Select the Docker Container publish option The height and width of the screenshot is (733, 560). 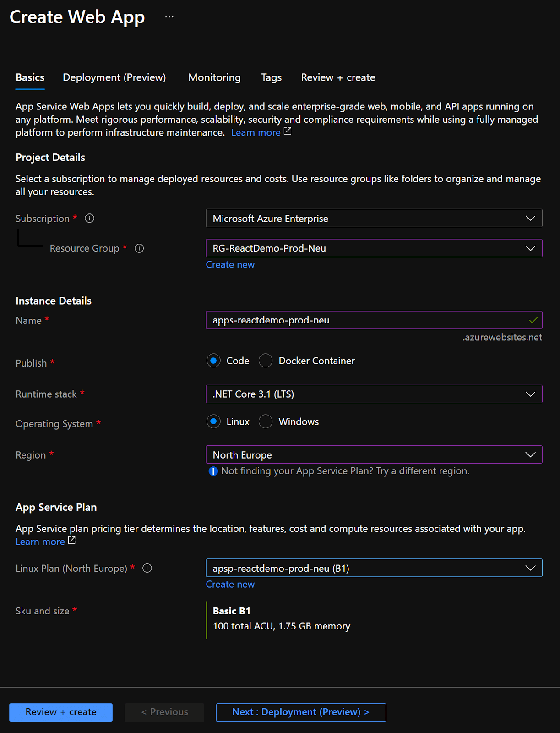266,361
